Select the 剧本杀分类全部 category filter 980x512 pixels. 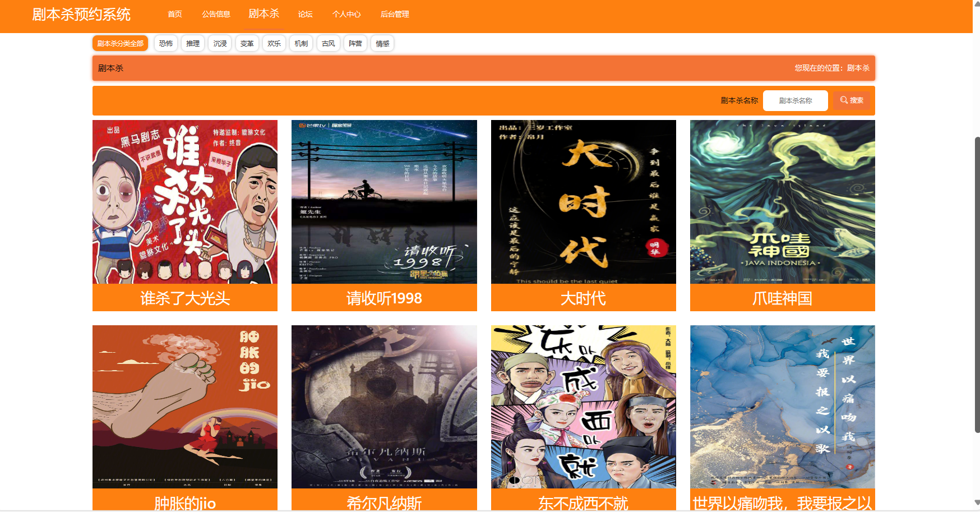point(120,43)
